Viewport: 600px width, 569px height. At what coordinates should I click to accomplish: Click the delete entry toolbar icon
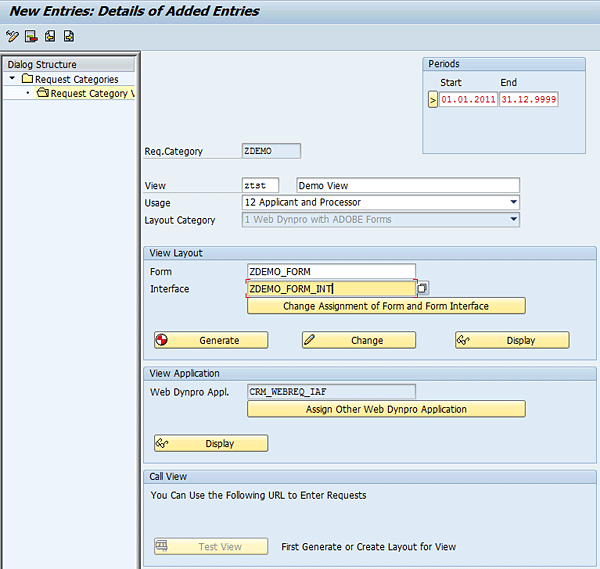[x=31, y=37]
